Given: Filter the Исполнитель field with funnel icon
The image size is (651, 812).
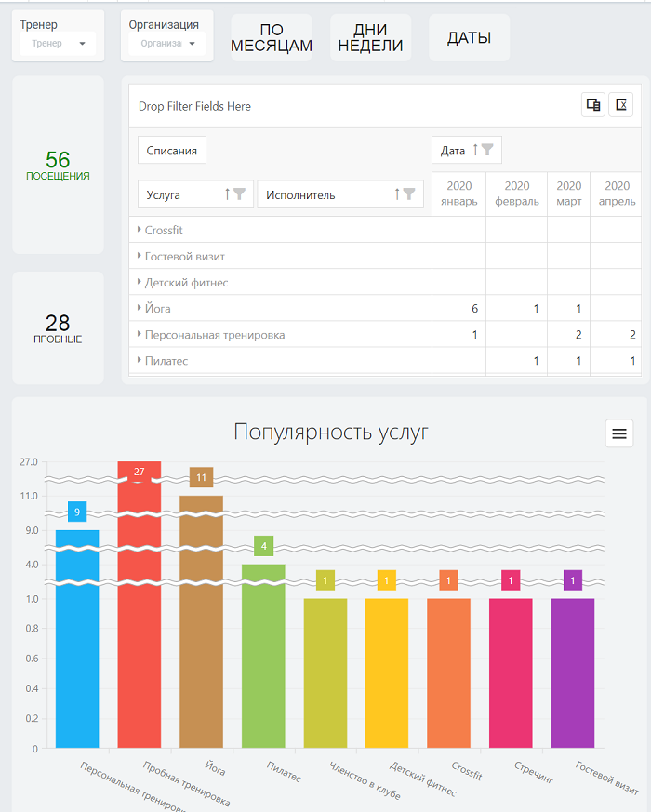Looking at the screenshot, I should coord(409,194).
